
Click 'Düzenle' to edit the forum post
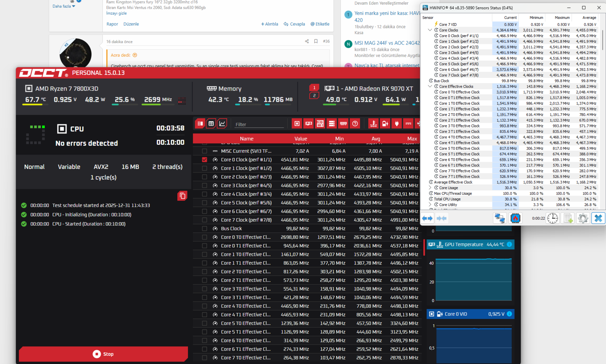tap(131, 24)
